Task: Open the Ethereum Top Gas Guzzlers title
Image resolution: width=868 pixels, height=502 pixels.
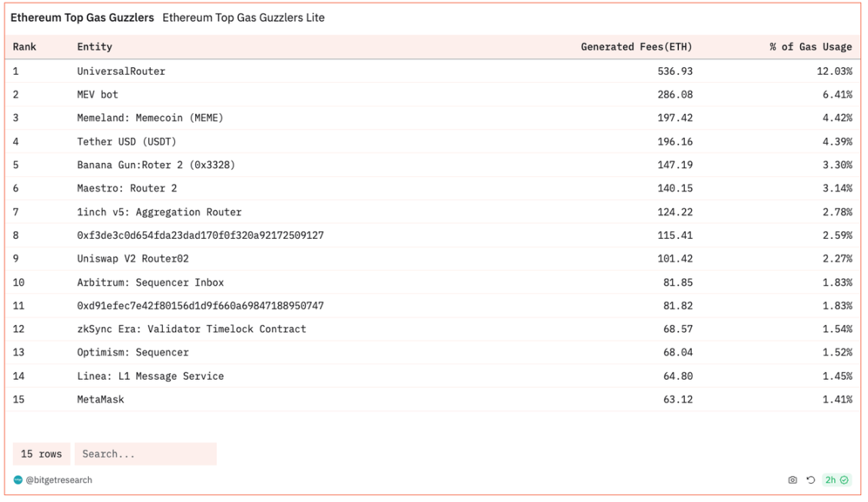Action: click(x=82, y=17)
